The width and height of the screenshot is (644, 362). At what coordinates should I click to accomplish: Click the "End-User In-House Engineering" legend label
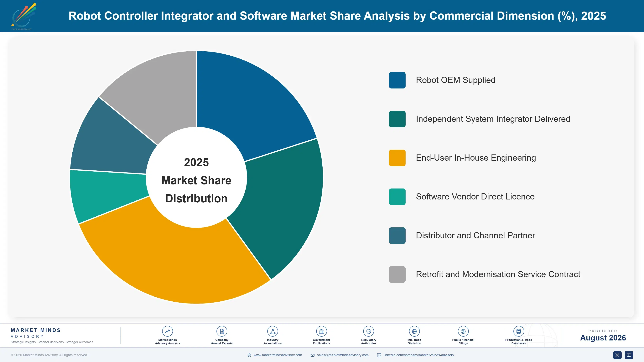(476, 158)
